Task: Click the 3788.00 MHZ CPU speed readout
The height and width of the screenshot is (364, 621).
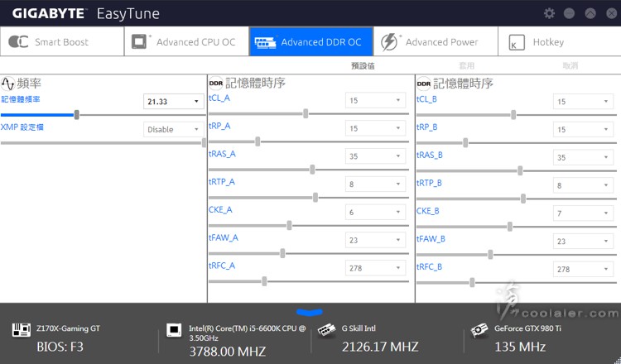Action: tap(228, 352)
